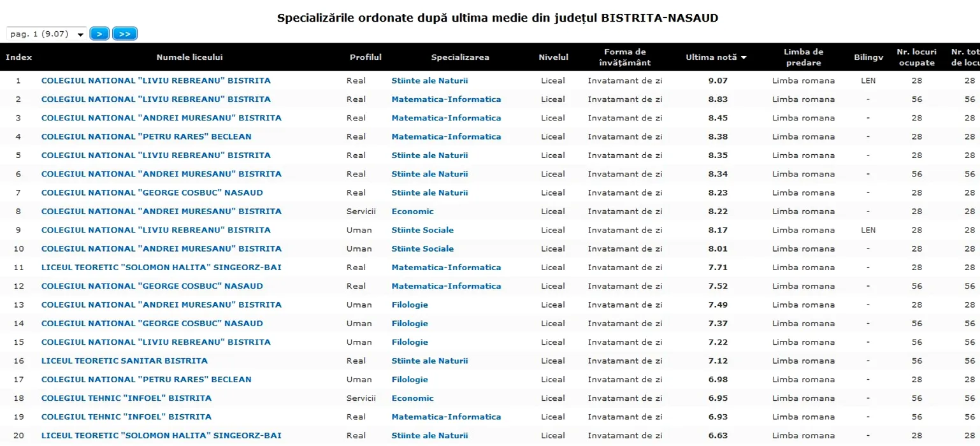This screenshot has height=446, width=980.
Task: Click the Specializarea column header
Action: [460, 57]
